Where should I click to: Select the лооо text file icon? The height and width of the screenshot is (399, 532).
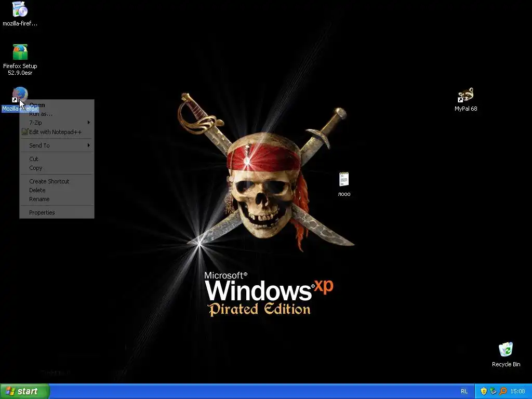[x=344, y=179]
